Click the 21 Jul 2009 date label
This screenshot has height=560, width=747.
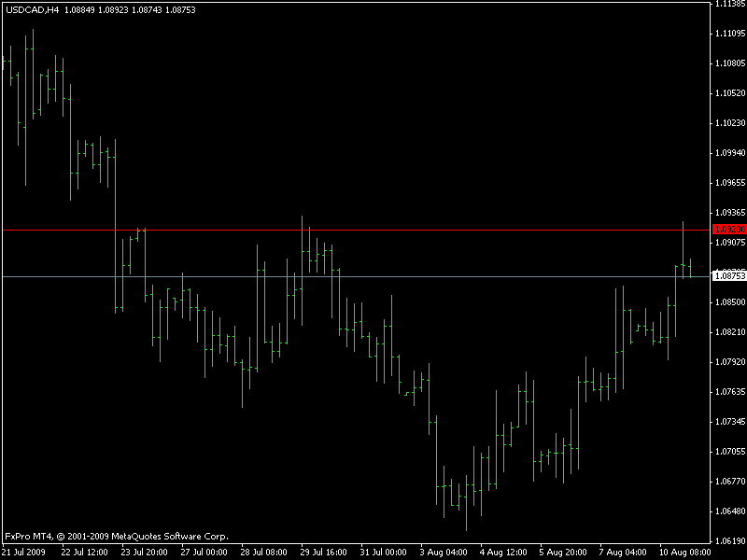(24, 553)
